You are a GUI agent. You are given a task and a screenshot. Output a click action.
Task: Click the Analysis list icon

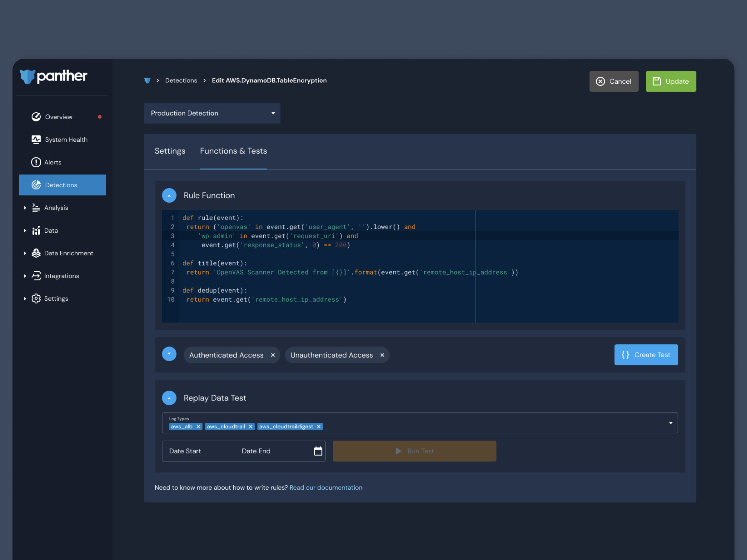tap(36, 208)
